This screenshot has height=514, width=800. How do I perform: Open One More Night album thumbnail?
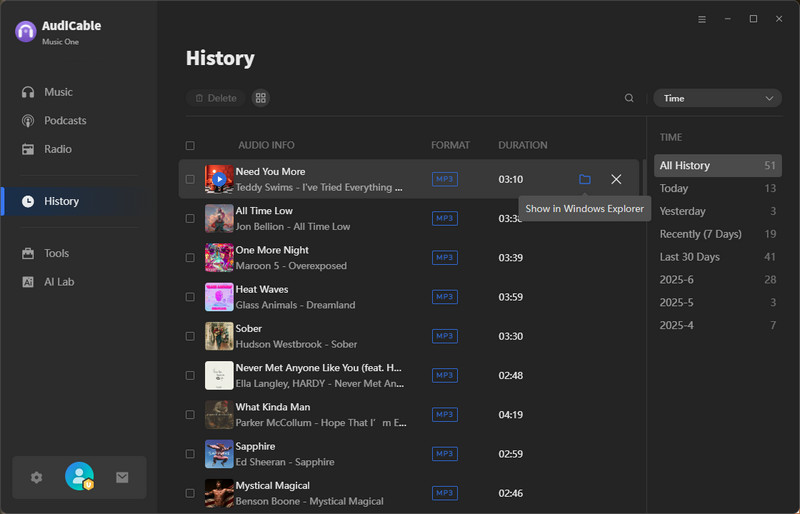click(x=219, y=258)
